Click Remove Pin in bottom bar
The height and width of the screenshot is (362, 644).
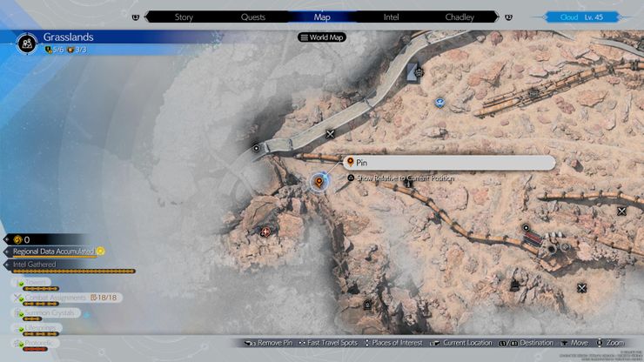pos(268,343)
